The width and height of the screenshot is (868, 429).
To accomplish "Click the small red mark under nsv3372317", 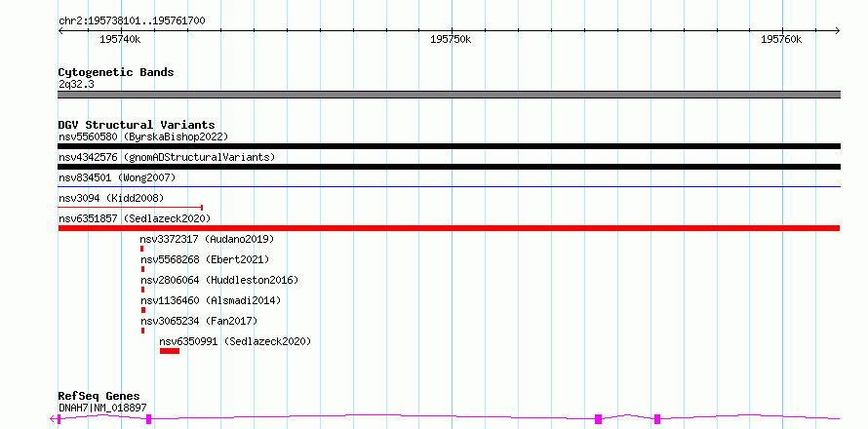I will (142, 249).
